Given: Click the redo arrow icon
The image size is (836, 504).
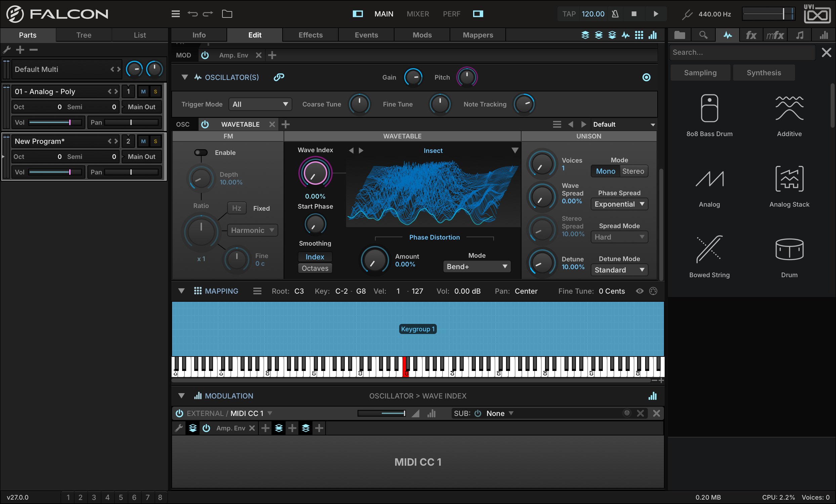Looking at the screenshot, I should click(x=208, y=14).
